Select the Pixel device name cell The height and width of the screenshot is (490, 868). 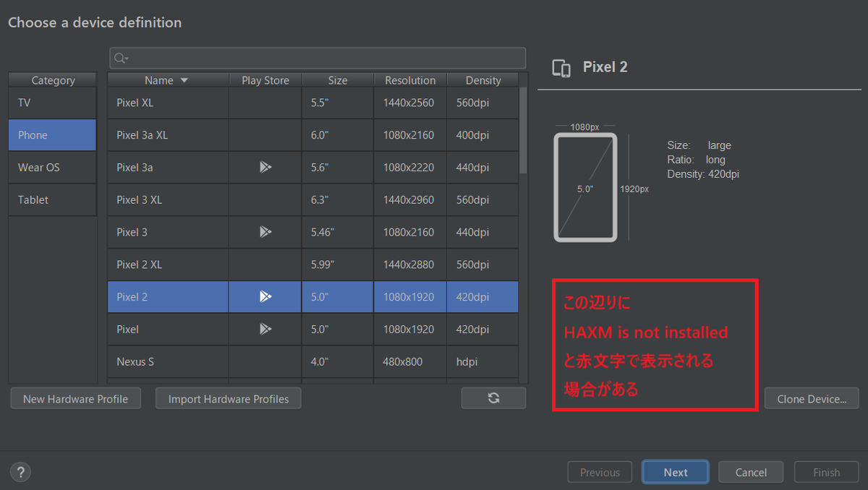point(168,329)
